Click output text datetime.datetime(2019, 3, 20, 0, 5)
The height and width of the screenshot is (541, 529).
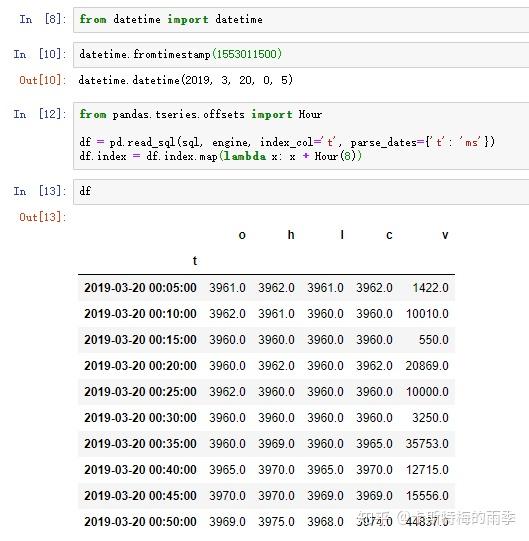tap(186, 80)
